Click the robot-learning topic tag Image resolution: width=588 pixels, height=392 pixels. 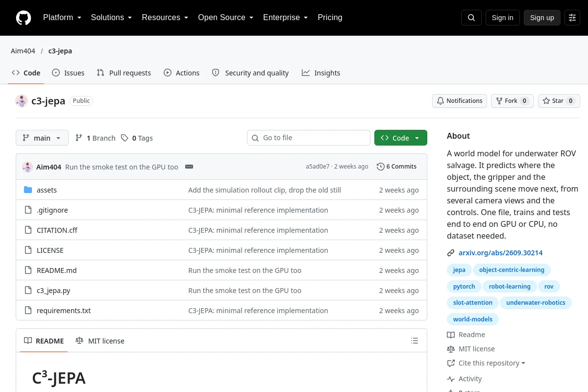[510, 287]
